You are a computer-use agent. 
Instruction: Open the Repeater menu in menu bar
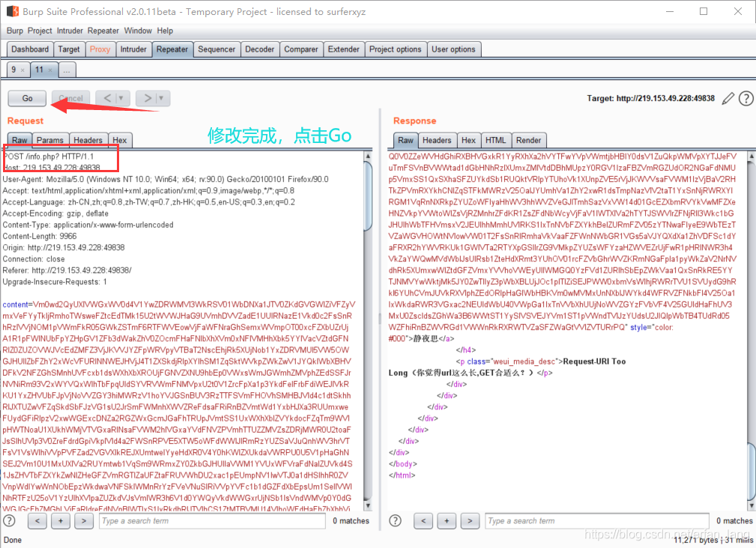[103, 31]
